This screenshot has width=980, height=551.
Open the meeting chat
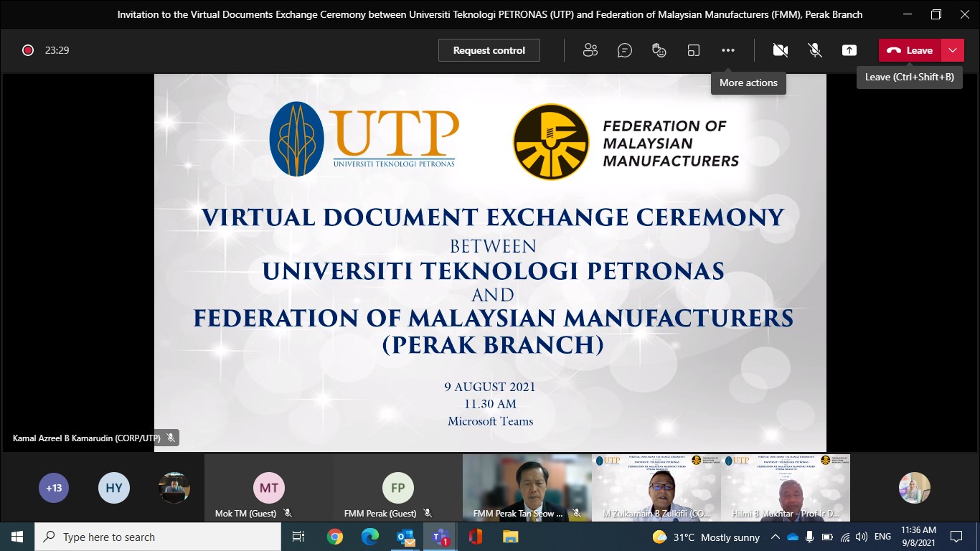click(625, 50)
